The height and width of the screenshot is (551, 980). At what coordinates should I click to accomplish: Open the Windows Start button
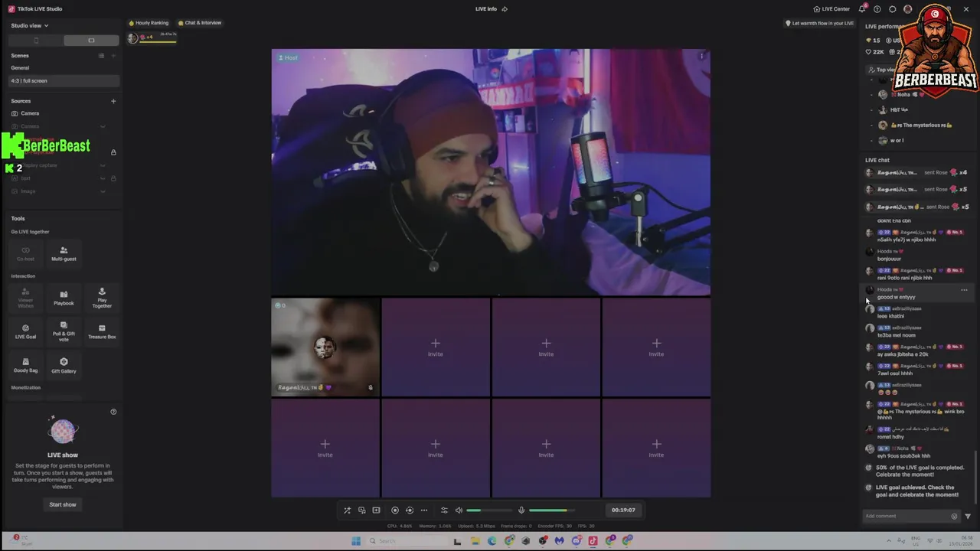point(356,541)
